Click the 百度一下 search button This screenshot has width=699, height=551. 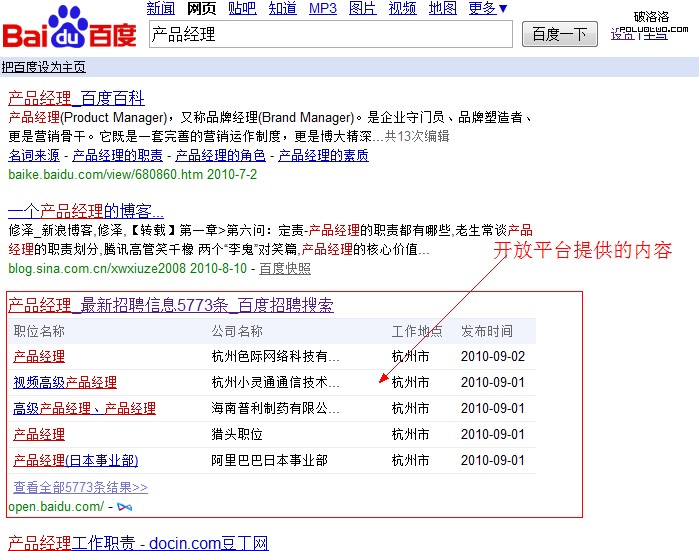pyautogui.click(x=559, y=34)
